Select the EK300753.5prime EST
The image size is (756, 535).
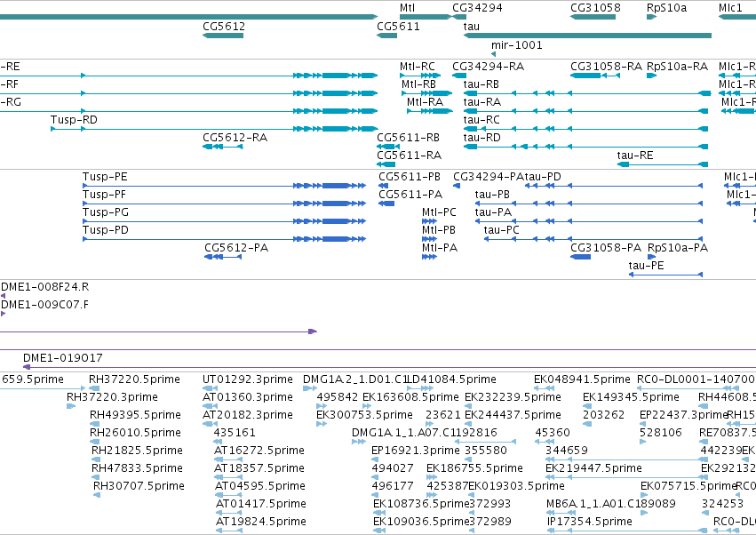[x=321, y=424]
